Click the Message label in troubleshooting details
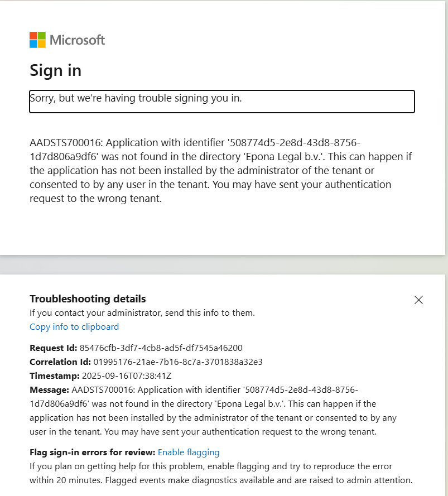 coord(49,389)
